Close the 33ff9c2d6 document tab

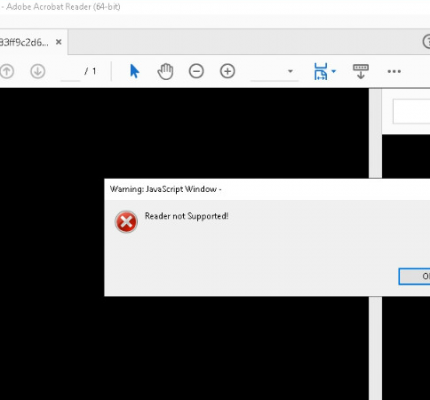[x=59, y=42]
